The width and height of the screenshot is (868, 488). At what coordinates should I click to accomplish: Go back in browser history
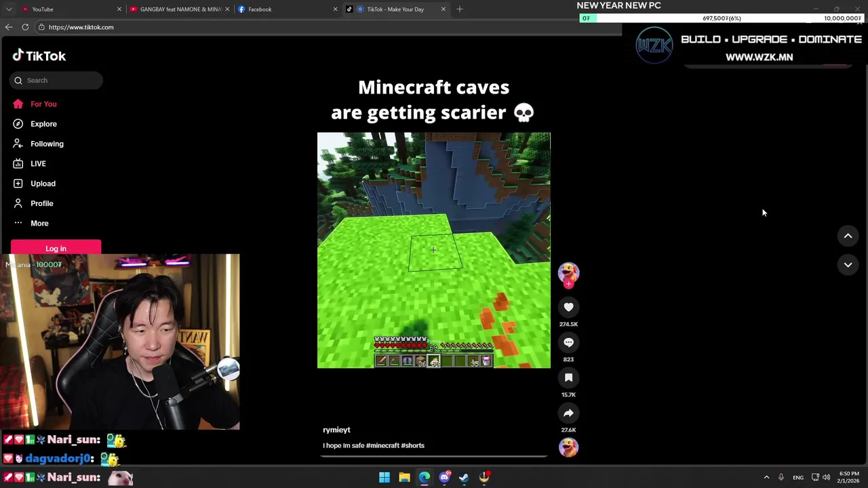point(9,27)
